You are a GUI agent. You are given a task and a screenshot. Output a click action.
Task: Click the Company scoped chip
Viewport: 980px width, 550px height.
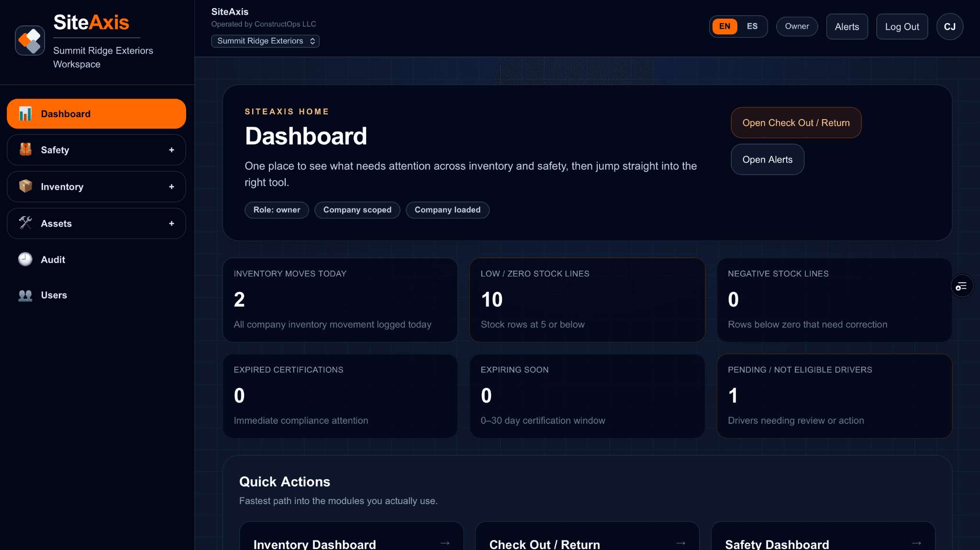(357, 210)
